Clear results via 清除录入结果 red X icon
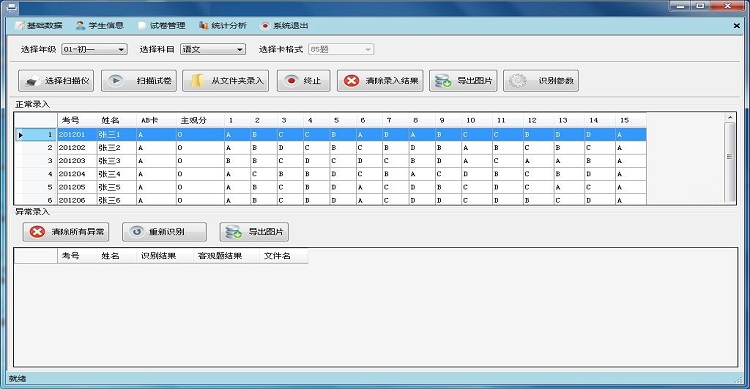Viewport: 750px width, 389px height. [x=380, y=81]
